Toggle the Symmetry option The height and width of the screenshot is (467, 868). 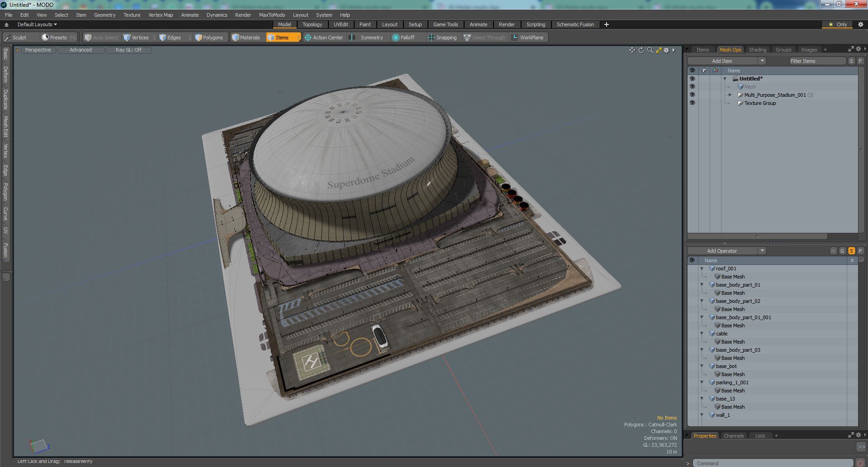(367, 38)
